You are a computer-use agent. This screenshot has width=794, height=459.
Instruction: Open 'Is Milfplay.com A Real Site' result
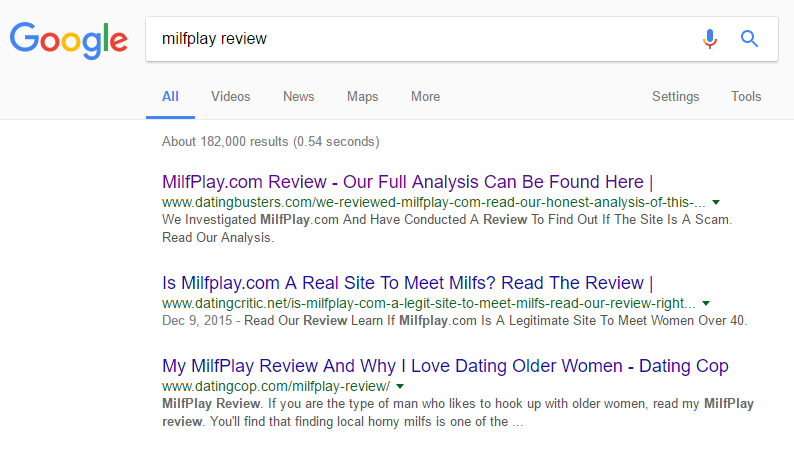[408, 282]
